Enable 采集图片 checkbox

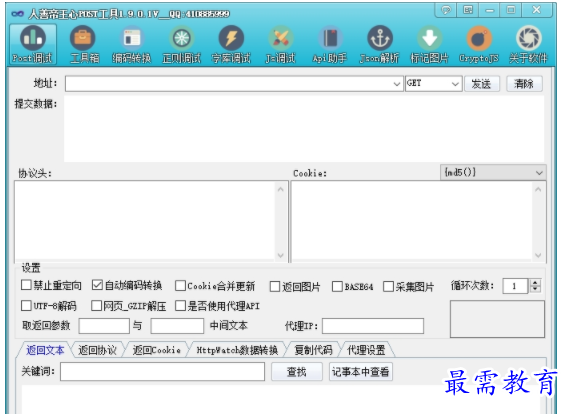point(388,287)
